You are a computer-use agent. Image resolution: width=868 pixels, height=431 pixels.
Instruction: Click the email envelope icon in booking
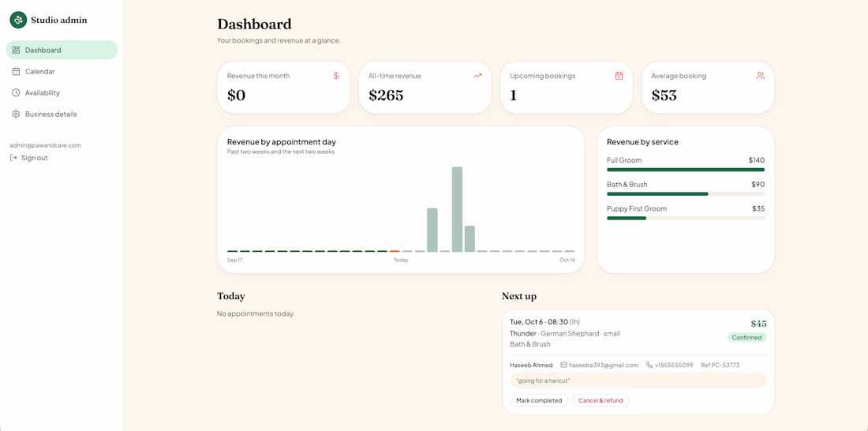[564, 365]
